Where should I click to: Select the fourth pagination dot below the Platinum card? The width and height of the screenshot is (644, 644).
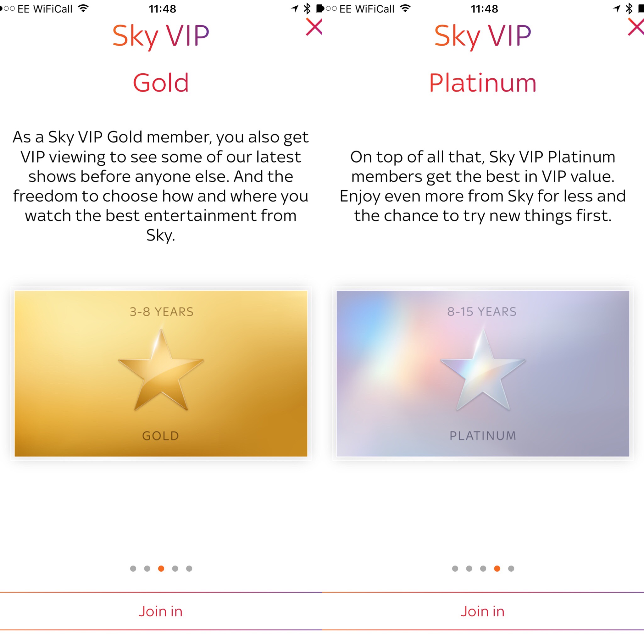pos(497,569)
